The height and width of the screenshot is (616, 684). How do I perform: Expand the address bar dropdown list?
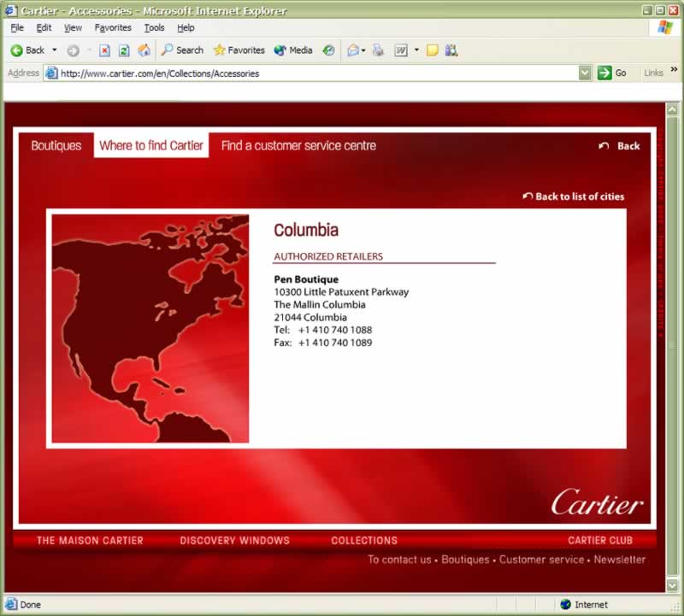point(585,73)
